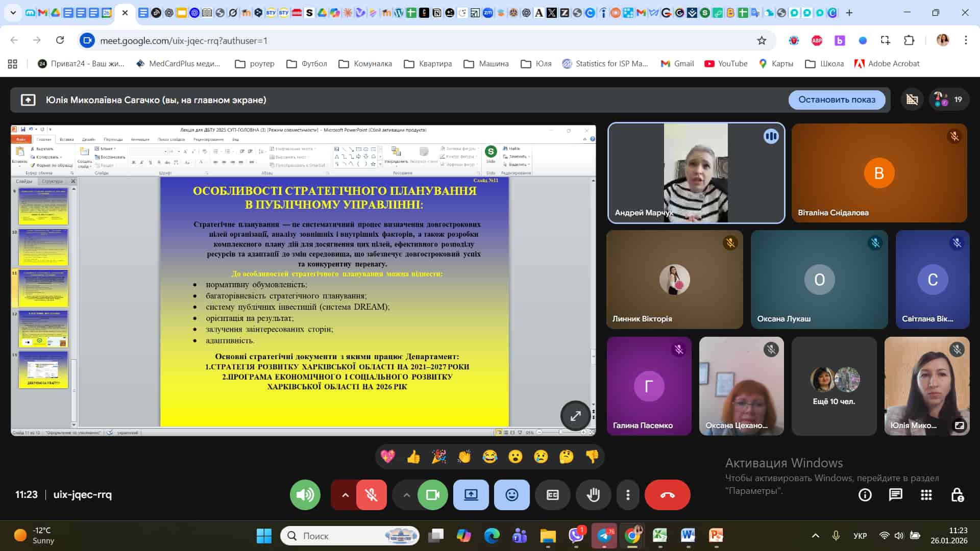Expand the audio settings arrow

tap(345, 495)
